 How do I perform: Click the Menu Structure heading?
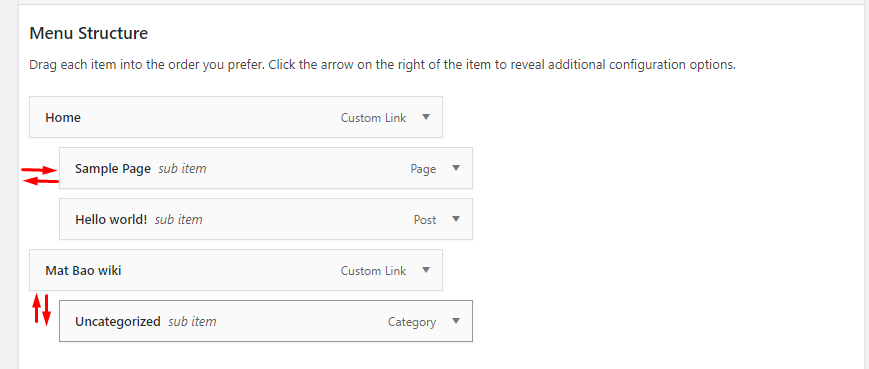89,34
